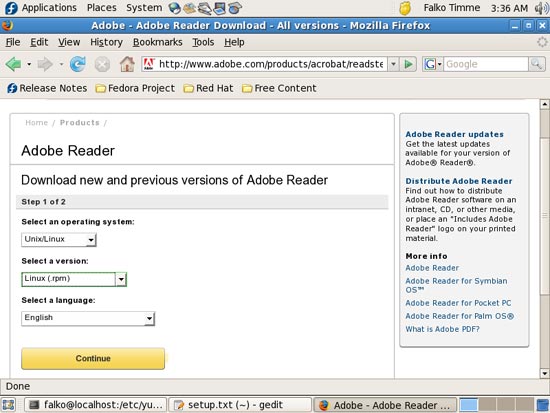The height and width of the screenshot is (413, 550).
Task: Click What is Adobe PDF? link
Action: coord(442,329)
